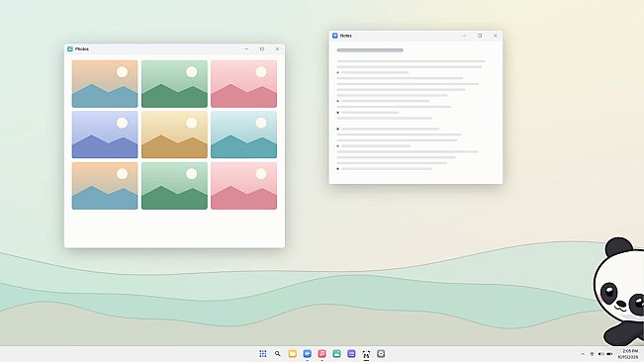Click the Photos window title icon
Screen dimensions: 644x362
click(70, 48)
